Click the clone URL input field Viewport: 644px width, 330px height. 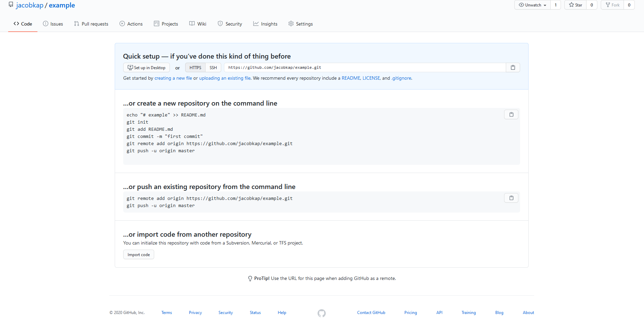pyautogui.click(x=365, y=67)
